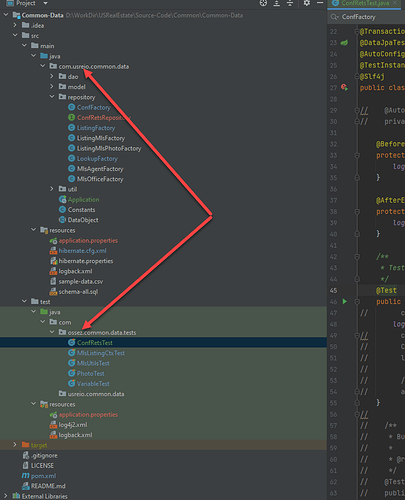Click the .gitignore file icon
The width and height of the screenshot is (405, 500).
click(x=26, y=455)
